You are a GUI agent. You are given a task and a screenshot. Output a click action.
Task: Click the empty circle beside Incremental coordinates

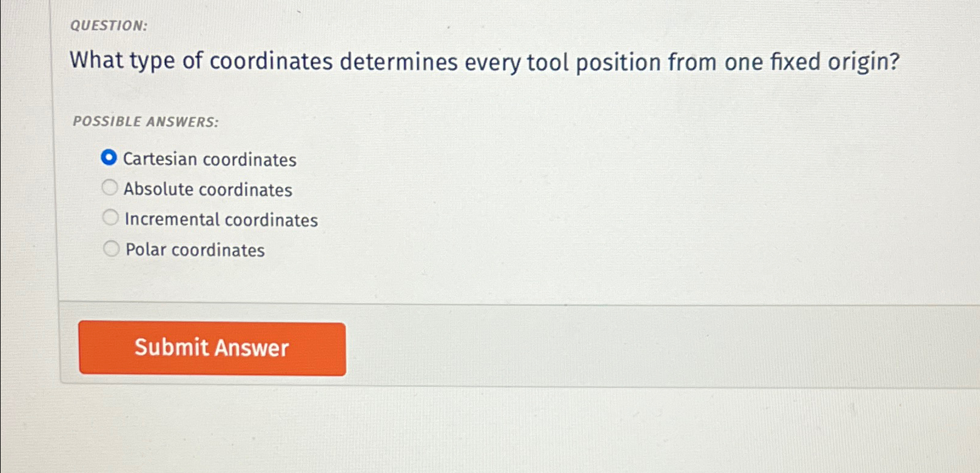(110, 217)
